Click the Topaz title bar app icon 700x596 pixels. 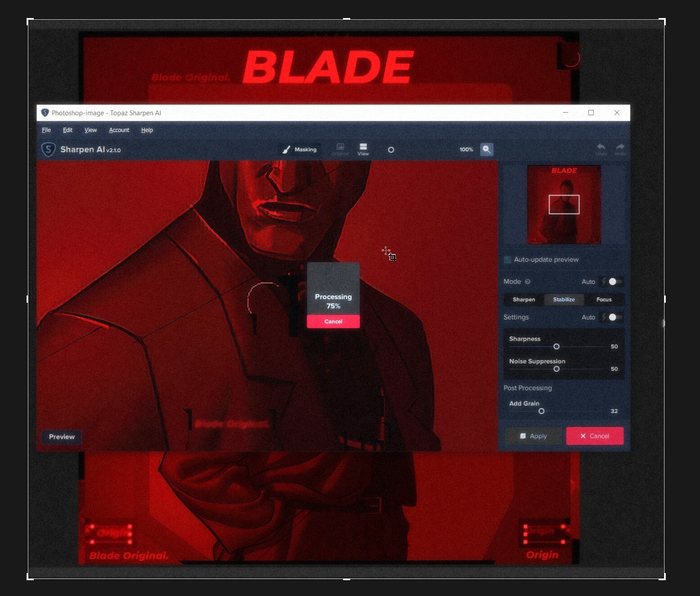tap(45, 113)
